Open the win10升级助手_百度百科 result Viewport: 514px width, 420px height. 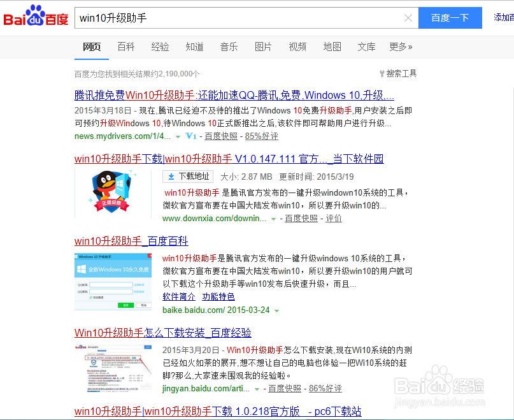[x=131, y=241]
